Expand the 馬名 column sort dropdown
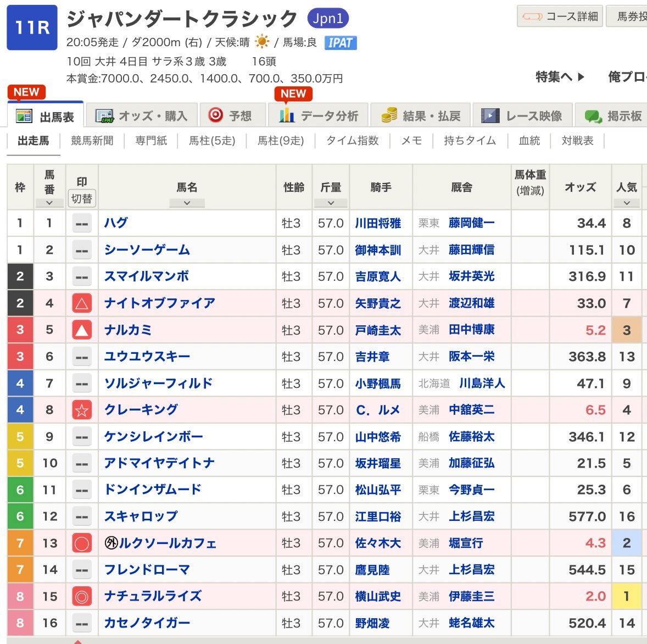Screen dimensions: 647x644 (187, 203)
